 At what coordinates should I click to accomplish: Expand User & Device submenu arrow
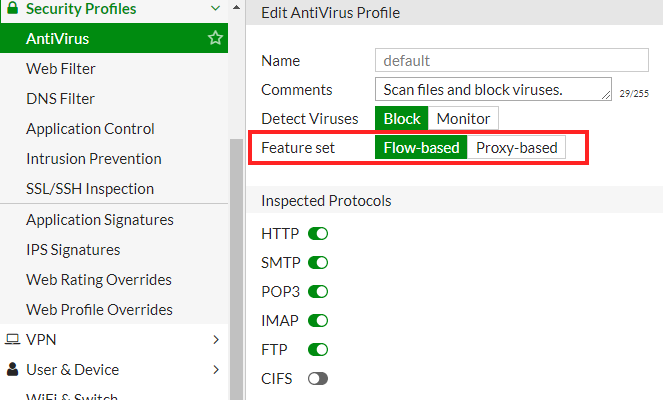pos(215,370)
